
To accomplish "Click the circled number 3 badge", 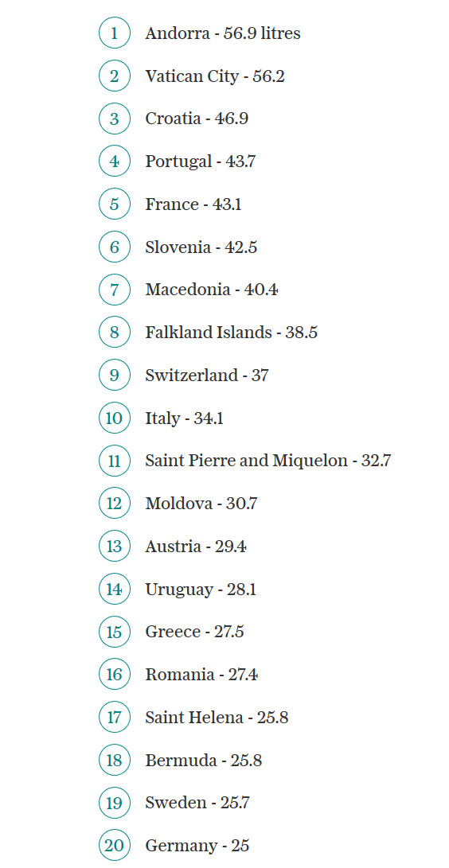I will pyautogui.click(x=115, y=119).
